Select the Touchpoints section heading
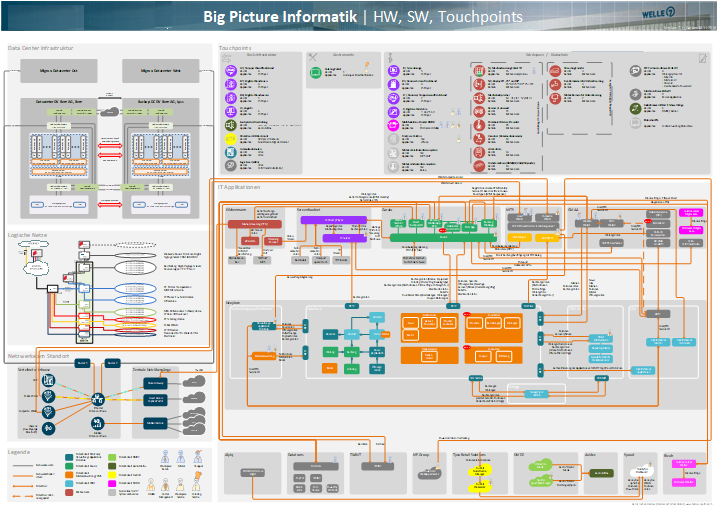Screen dimensions: 719x508 point(234,47)
